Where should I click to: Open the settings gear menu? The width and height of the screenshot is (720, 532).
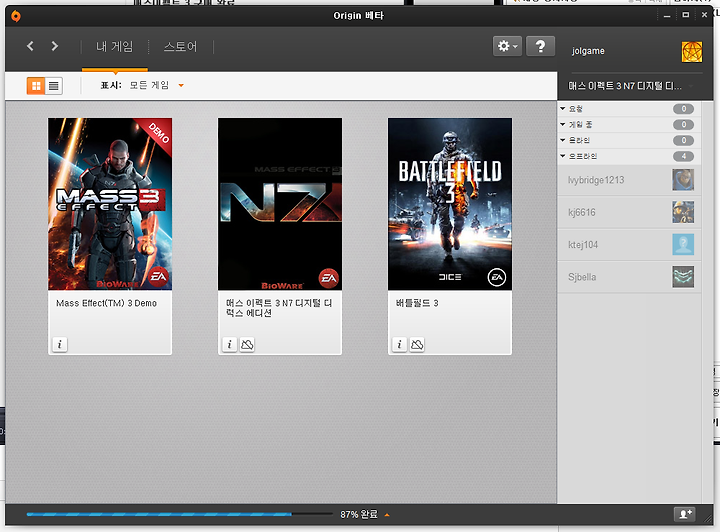click(507, 46)
